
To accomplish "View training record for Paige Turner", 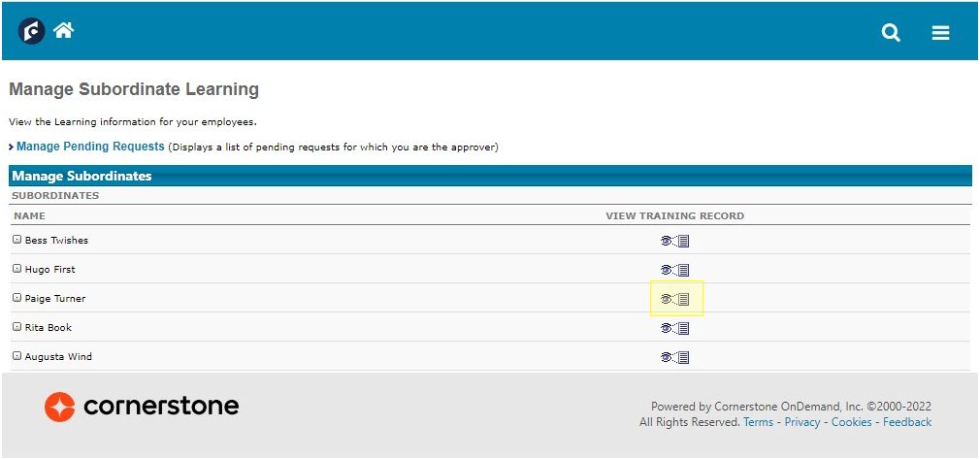I will coord(675,299).
